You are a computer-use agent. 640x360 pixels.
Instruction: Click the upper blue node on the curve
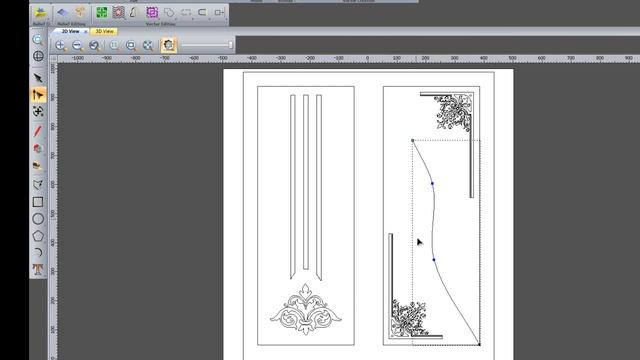[x=432, y=184]
